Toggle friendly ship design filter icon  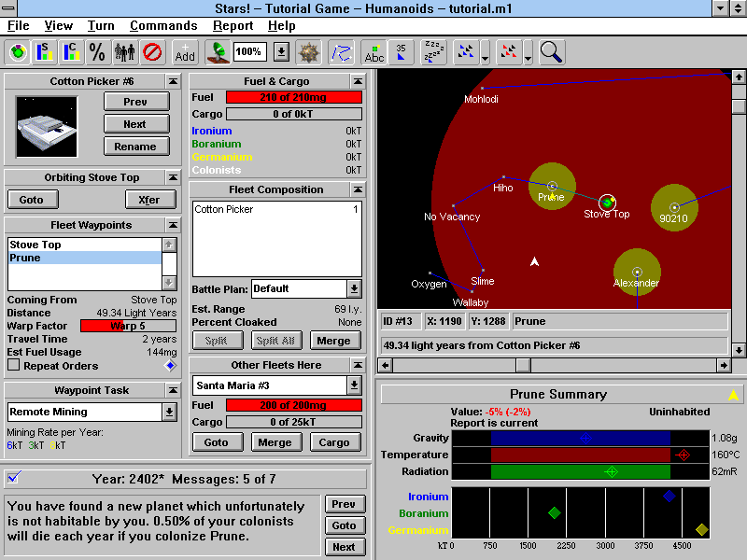point(466,52)
